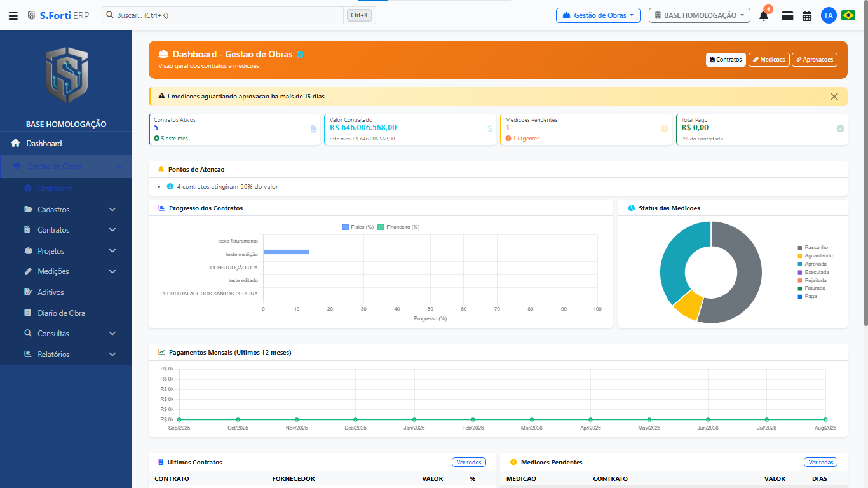Viewport: 868px width, 488px height.
Task: Click the folder icon beside Cadastros
Action: pos(28,210)
